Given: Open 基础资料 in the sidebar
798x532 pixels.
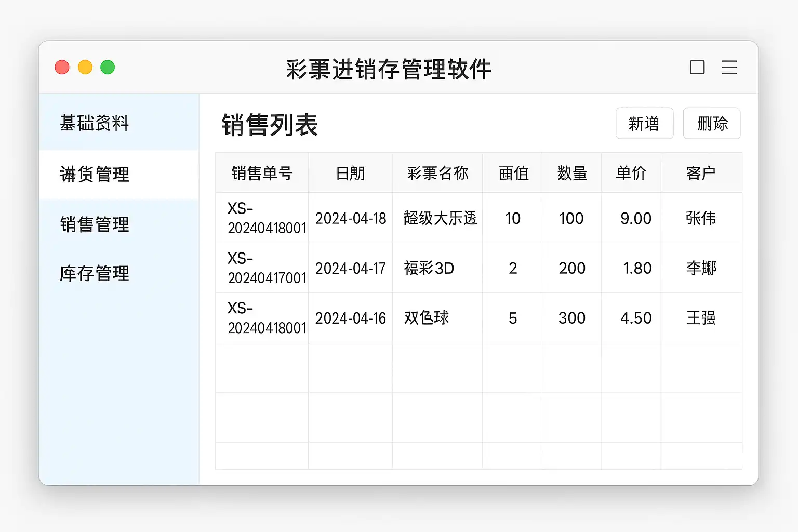Looking at the screenshot, I should pyautogui.click(x=95, y=123).
